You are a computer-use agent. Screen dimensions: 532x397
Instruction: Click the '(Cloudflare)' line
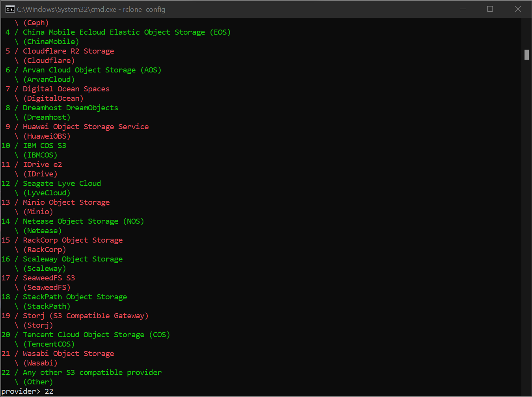[x=49, y=61]
